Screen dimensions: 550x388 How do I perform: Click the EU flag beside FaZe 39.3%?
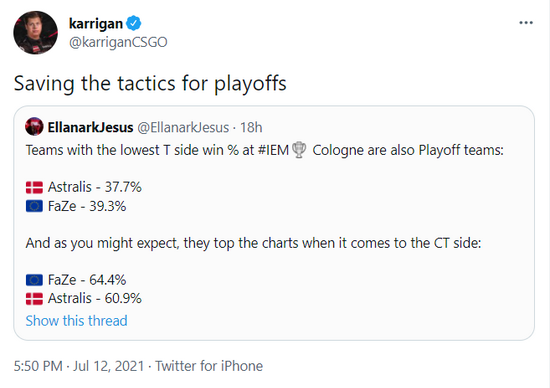point(34,206)
